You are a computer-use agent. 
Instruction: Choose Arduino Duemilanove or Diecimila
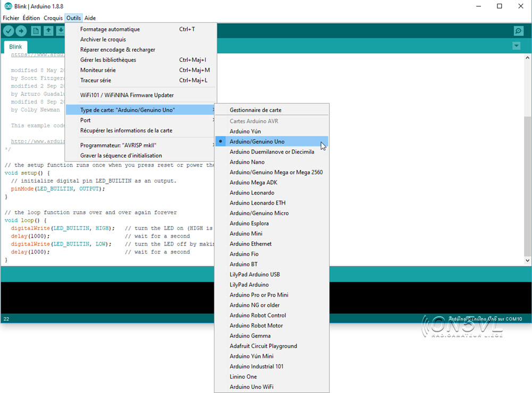click(272, 151)
